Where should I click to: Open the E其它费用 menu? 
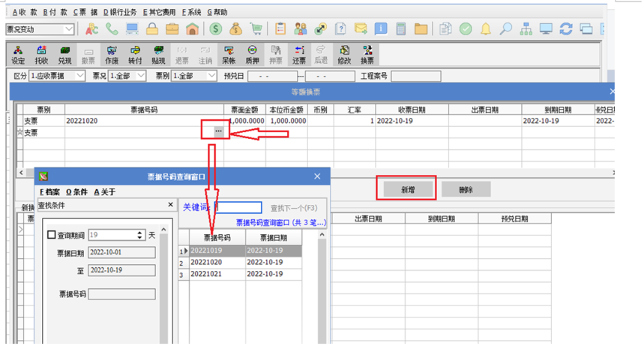(160, 12)
